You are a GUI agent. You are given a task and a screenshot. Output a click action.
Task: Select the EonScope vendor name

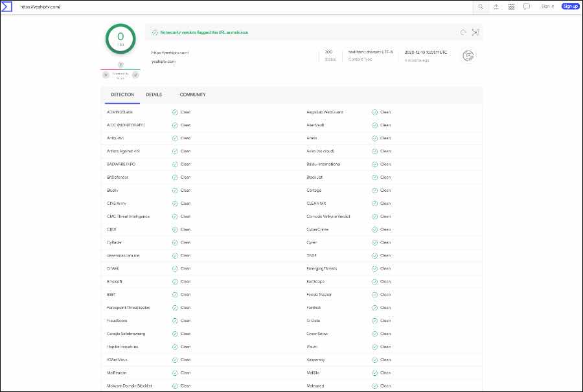pos(315,282)
